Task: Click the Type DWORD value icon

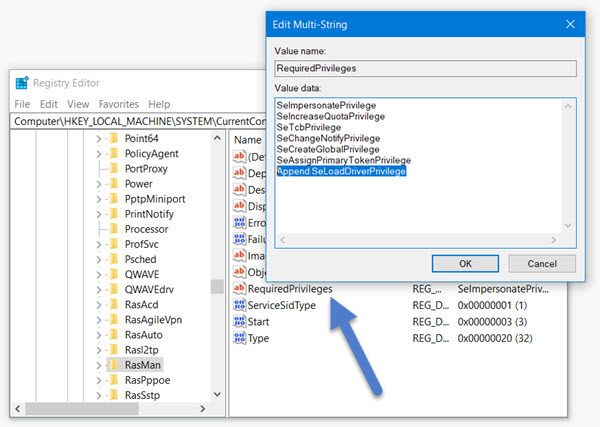Action: coord(239,338)
